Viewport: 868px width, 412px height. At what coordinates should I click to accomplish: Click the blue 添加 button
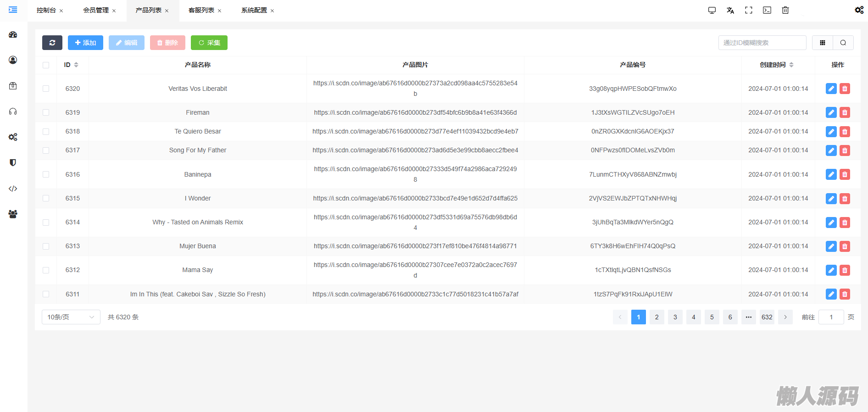(x=85, y=43)
